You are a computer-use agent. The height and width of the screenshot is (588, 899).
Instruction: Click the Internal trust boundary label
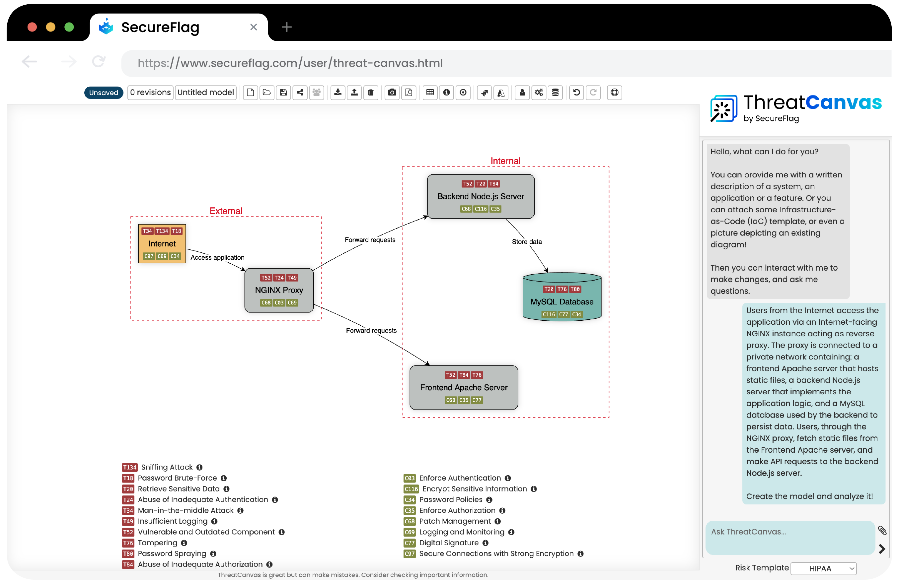505,161
